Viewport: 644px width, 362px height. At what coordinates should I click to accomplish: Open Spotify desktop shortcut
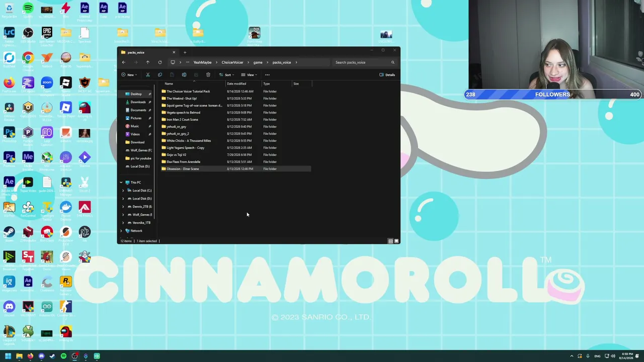(x=28, y=10)
